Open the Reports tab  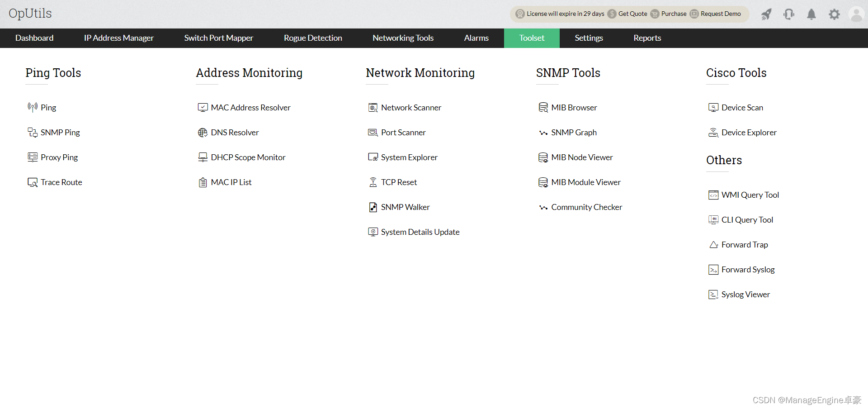point(647,38)
